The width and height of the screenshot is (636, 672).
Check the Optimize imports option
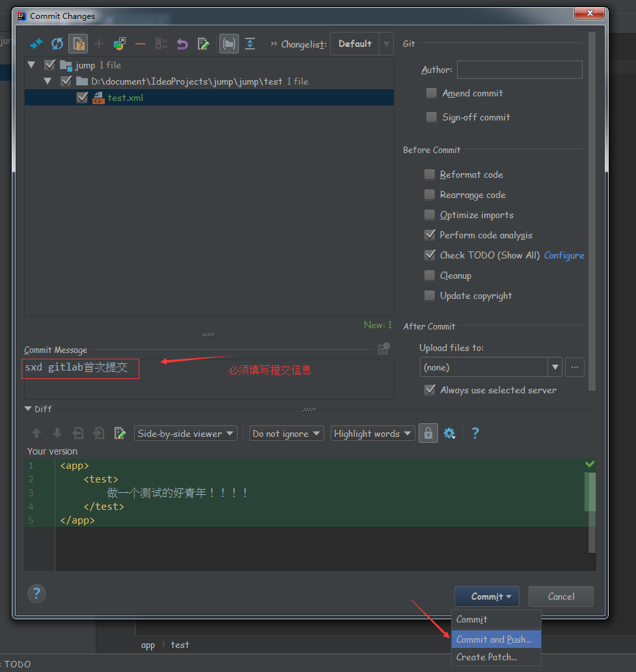429,214
